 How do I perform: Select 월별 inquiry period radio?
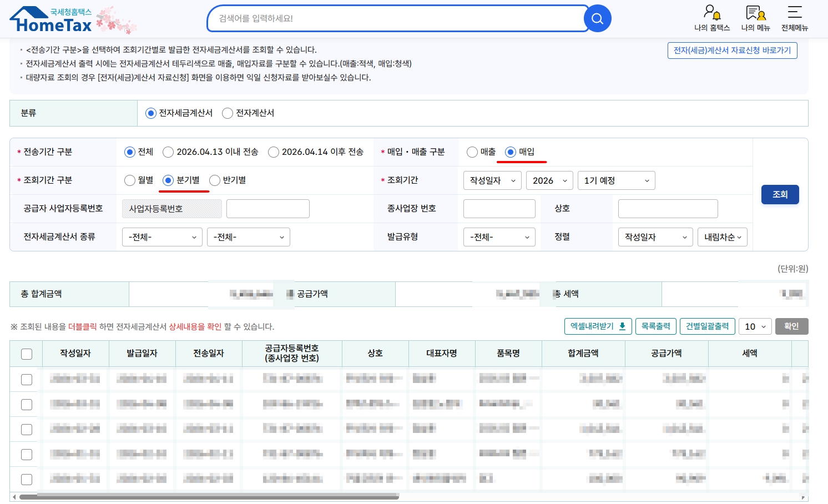tap(130, 180)
